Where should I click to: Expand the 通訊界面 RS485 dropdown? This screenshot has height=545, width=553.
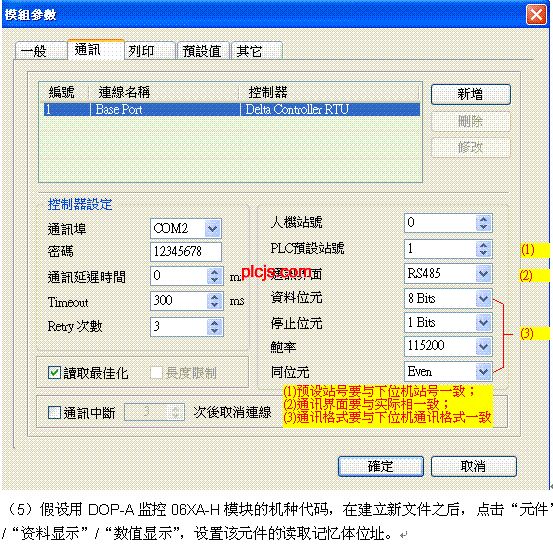(x=483, y=273)
